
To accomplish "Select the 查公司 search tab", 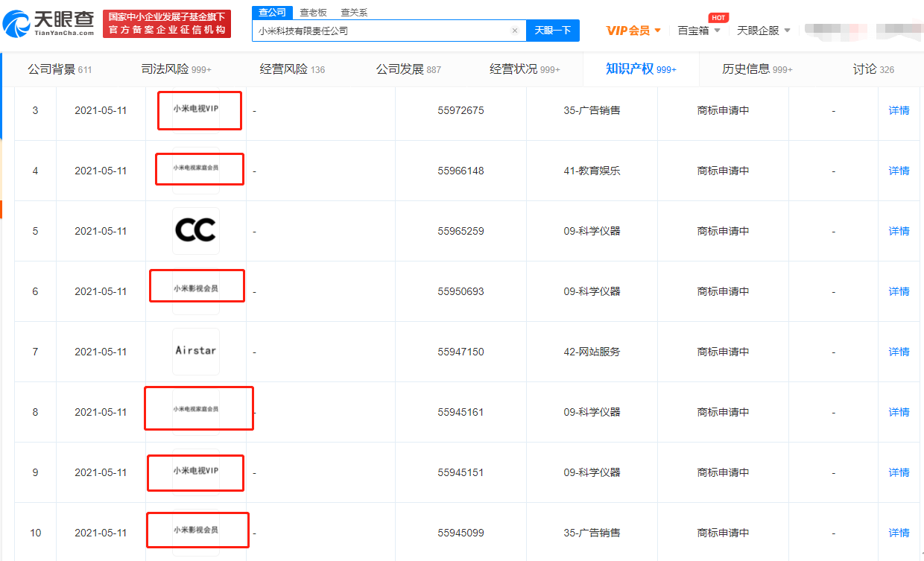I will pos(272,13).
